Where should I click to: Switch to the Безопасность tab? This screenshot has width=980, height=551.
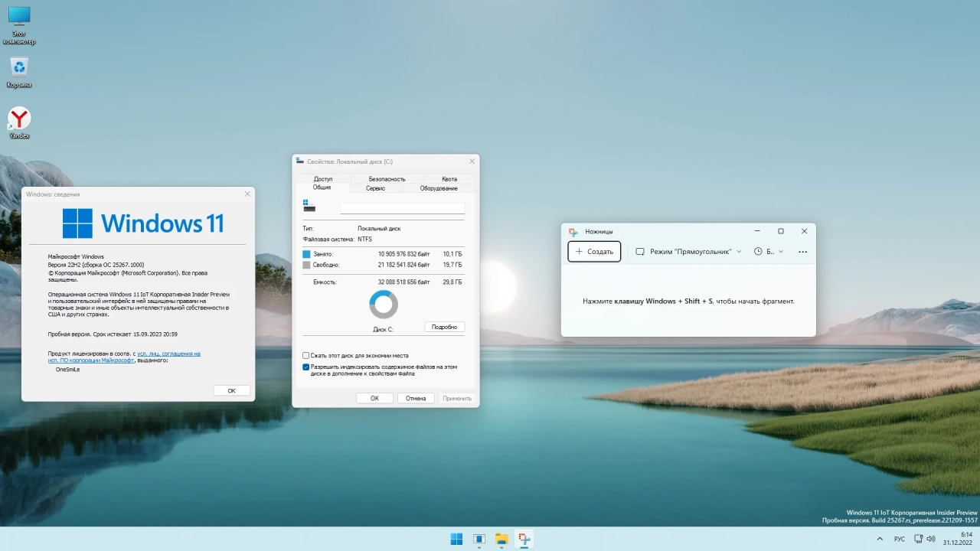tap(387, 179)
